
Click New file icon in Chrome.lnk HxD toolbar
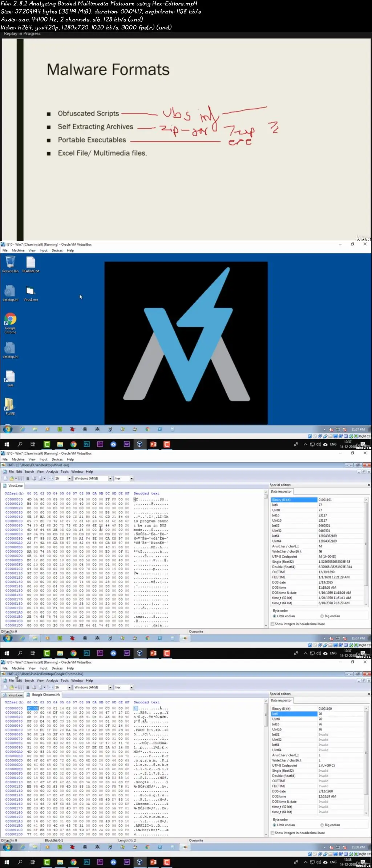click(x=5, y=687)
